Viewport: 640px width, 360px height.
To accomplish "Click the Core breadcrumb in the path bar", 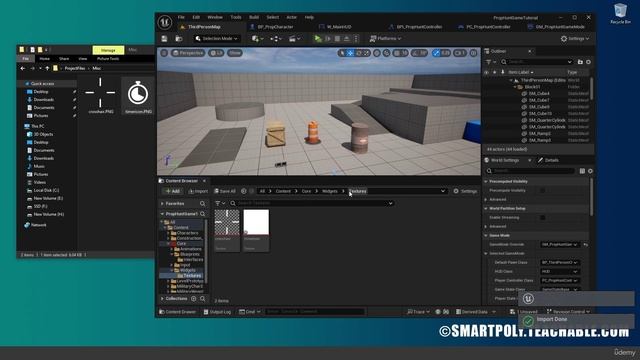I will (306, 191).
